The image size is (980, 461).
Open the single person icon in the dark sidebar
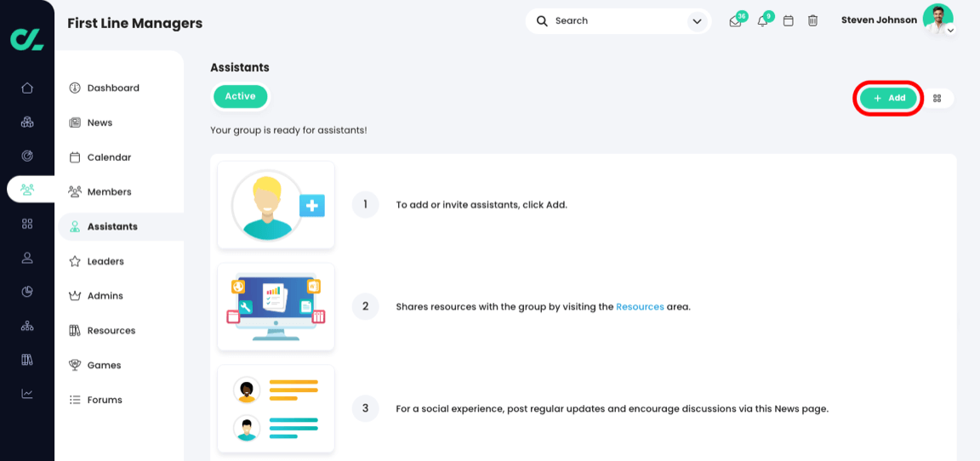point(27,258)
